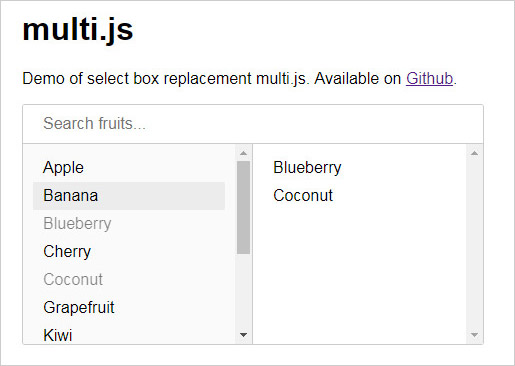
Task: Click the left list scroll-up arrow
Action: [x=243, y=153]
